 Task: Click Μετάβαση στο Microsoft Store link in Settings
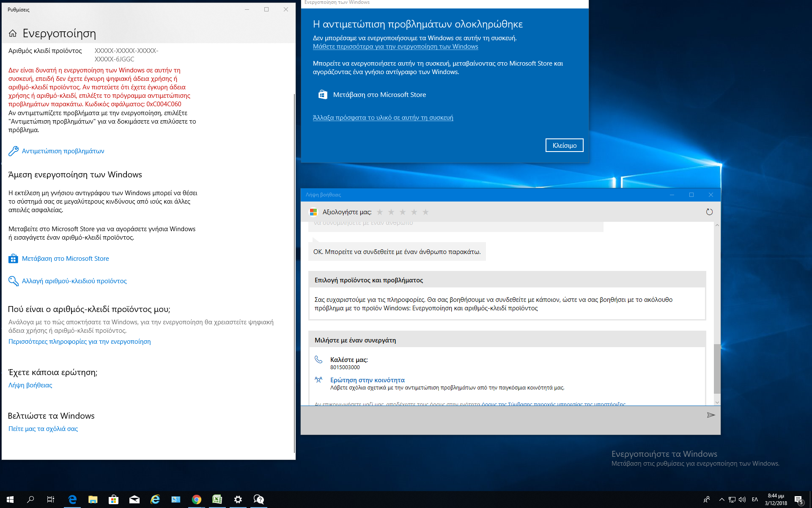[66, 259]
